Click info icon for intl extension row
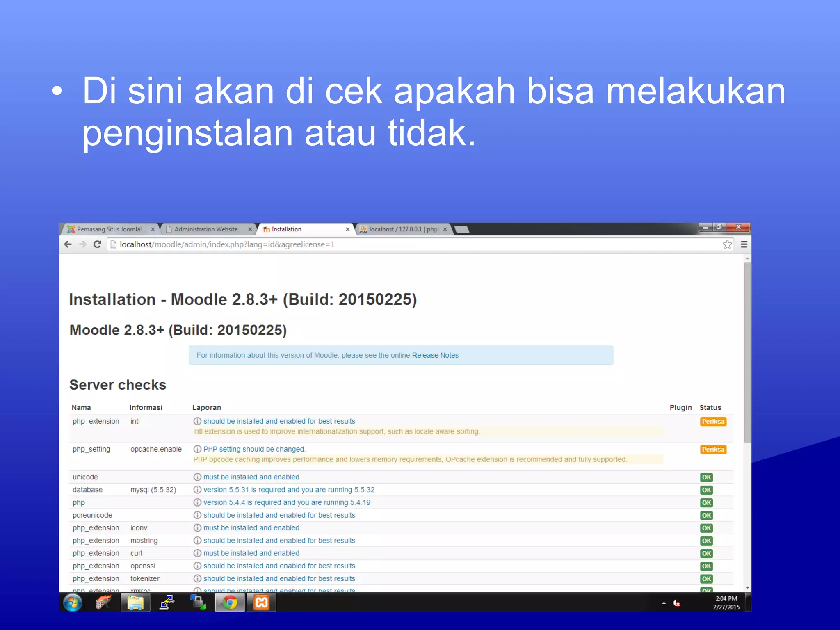 (197, 421)
